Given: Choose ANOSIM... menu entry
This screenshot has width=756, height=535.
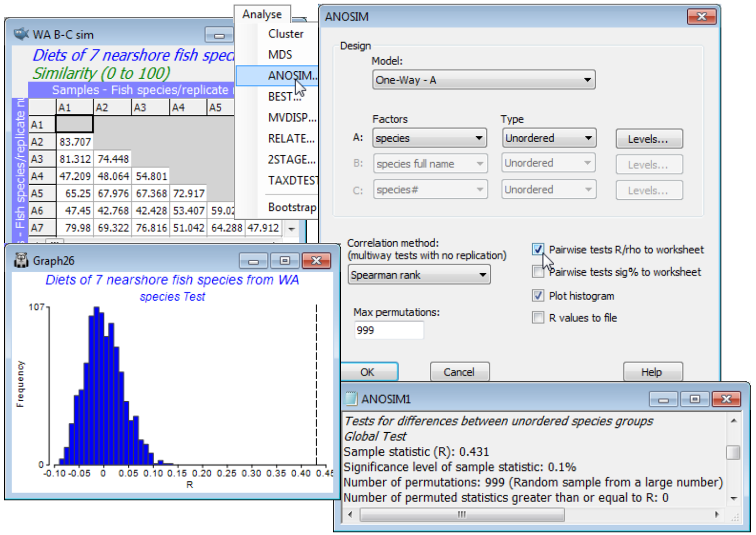Looking at the screenshot, I should (278, 76).
